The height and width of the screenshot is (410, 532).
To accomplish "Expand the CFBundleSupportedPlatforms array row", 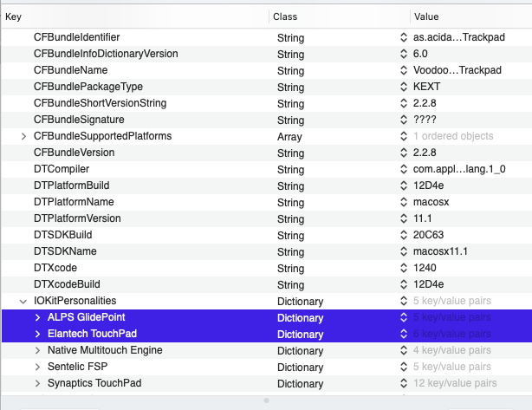I will pyautogui.click(x=23, y=136).
